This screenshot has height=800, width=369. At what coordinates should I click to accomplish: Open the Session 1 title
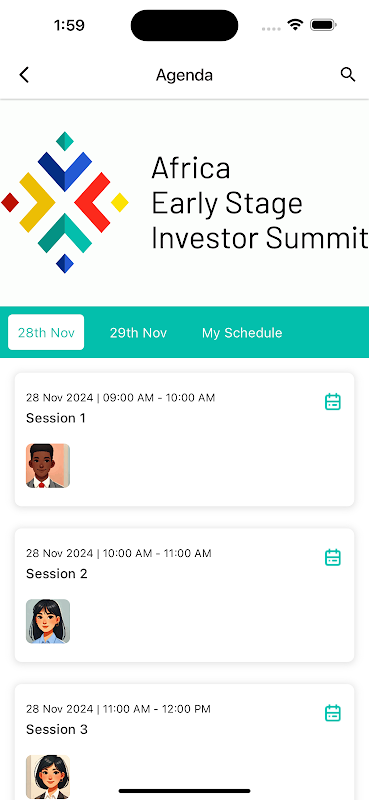56,418
